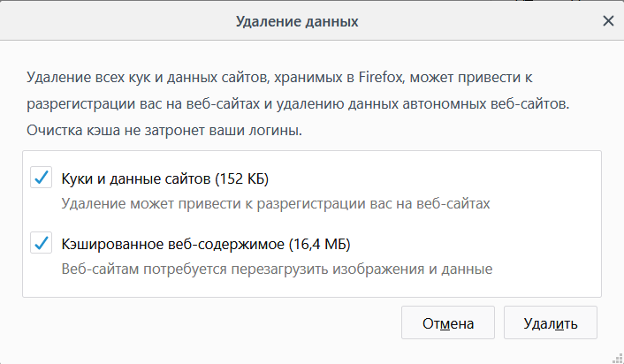Click the line Очистка кэша не затронет ваши логины
The height and width of the screenshot is (364, 624).
164,131
